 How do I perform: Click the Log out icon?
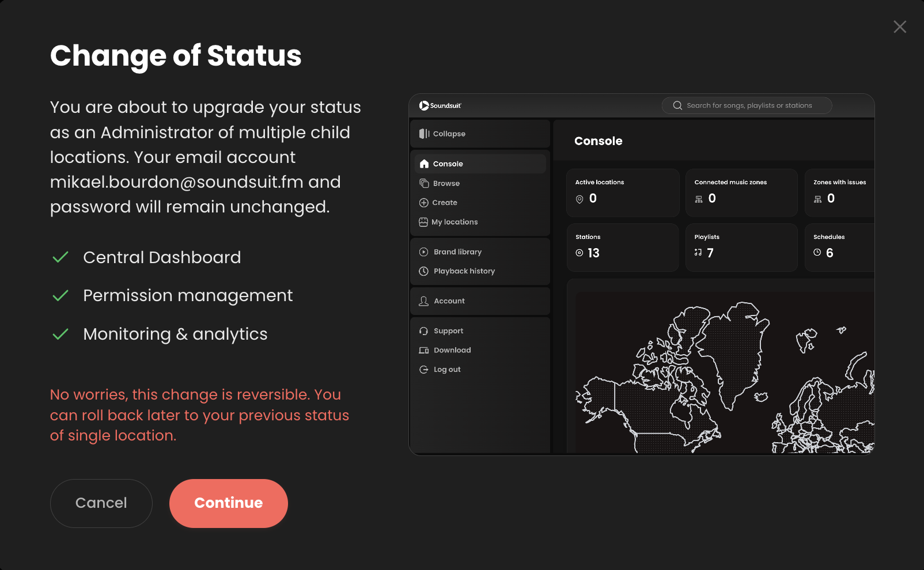point(423,370)
